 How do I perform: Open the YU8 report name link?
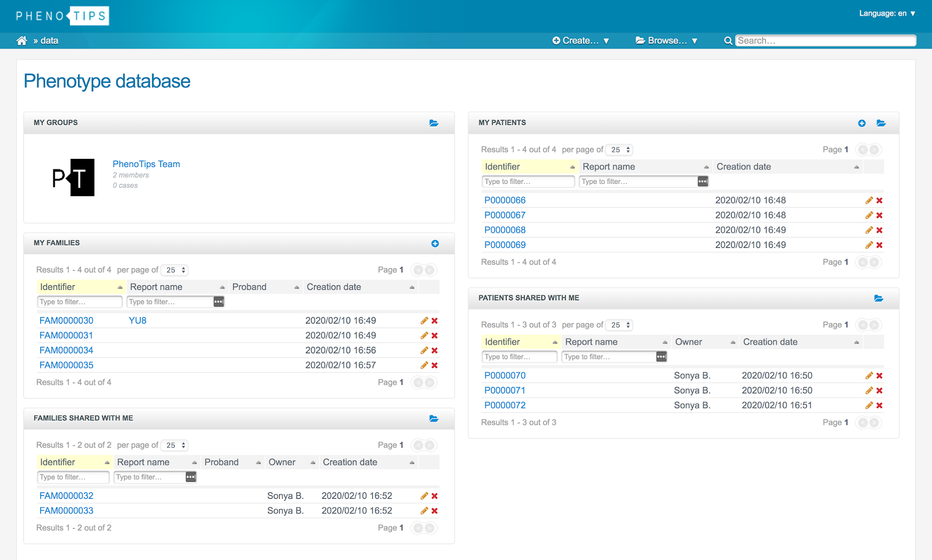coord(137,321)
